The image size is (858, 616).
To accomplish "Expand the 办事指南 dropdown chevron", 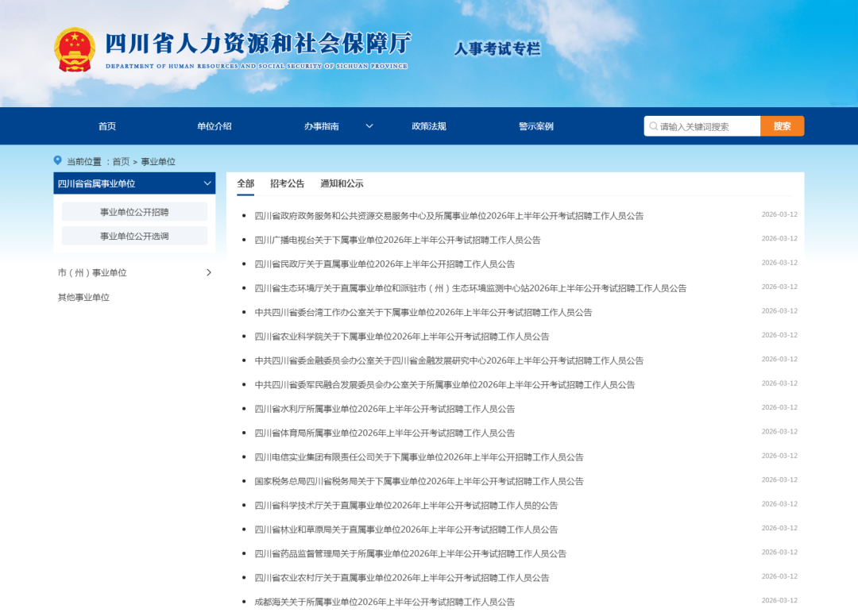I will click(369, 125).
